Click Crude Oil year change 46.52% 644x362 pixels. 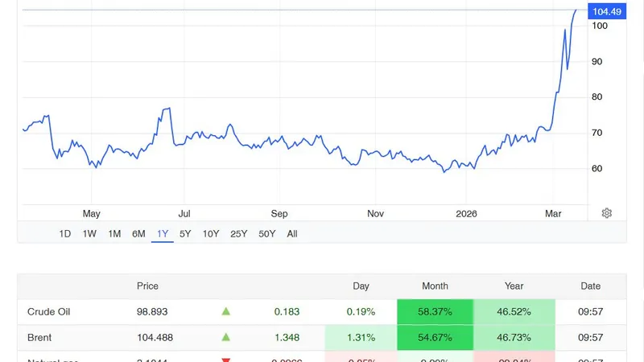[514, 312]
